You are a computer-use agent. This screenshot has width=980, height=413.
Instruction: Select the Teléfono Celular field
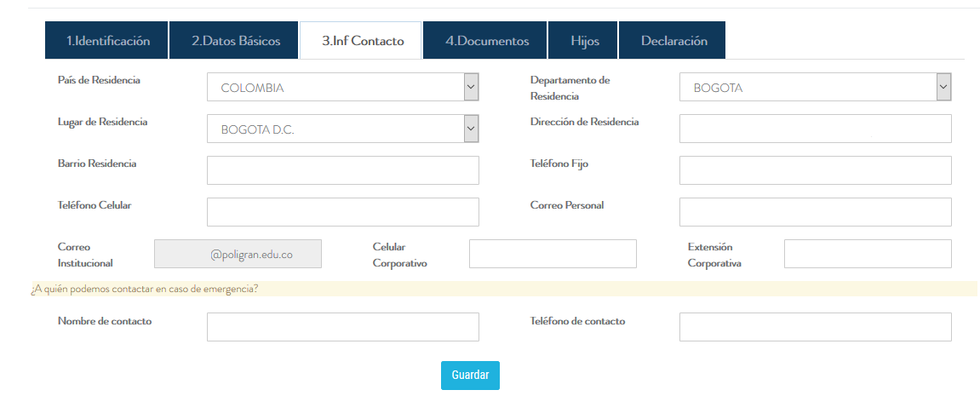(x=342, y=212)
